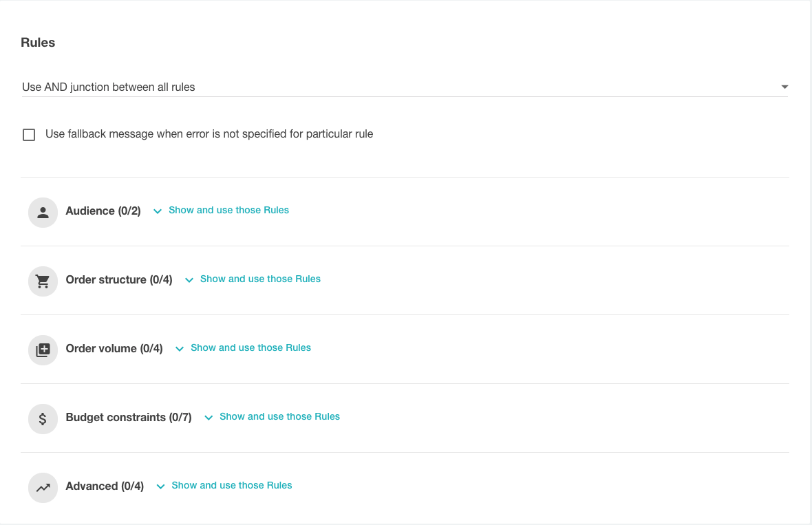Select the Order structure shopping cart icon
Screen dimensions: 812x525
[43, 281]
